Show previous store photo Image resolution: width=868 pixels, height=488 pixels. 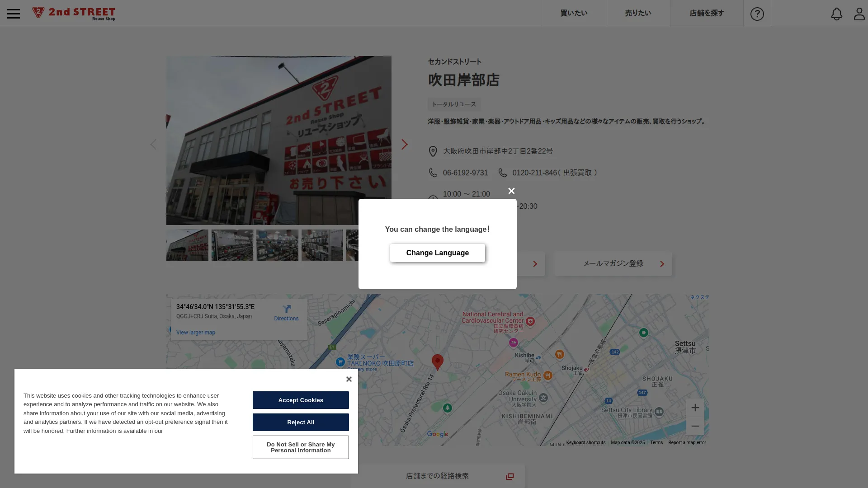pos(153,144)
